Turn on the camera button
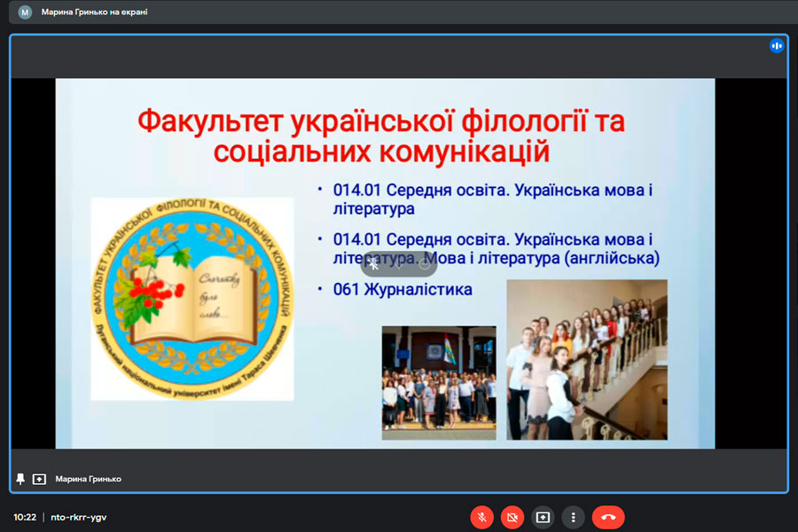 [512, 517]
